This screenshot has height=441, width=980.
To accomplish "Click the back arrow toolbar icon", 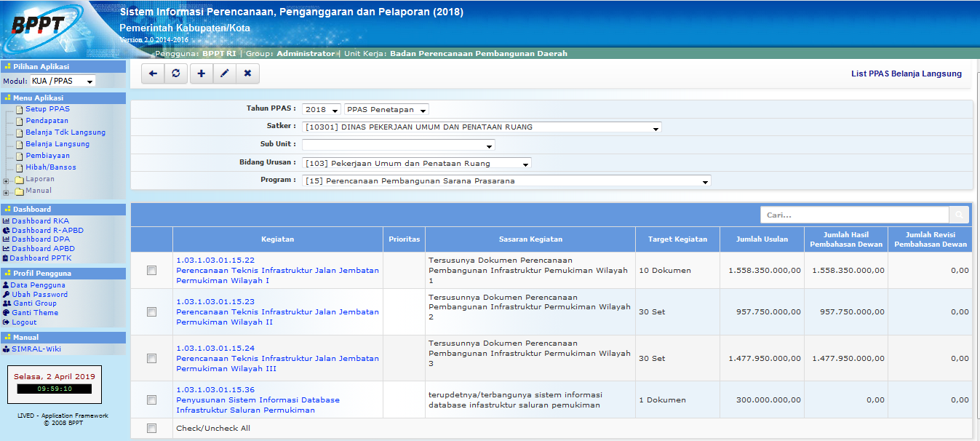I will (x=153, y=73).
